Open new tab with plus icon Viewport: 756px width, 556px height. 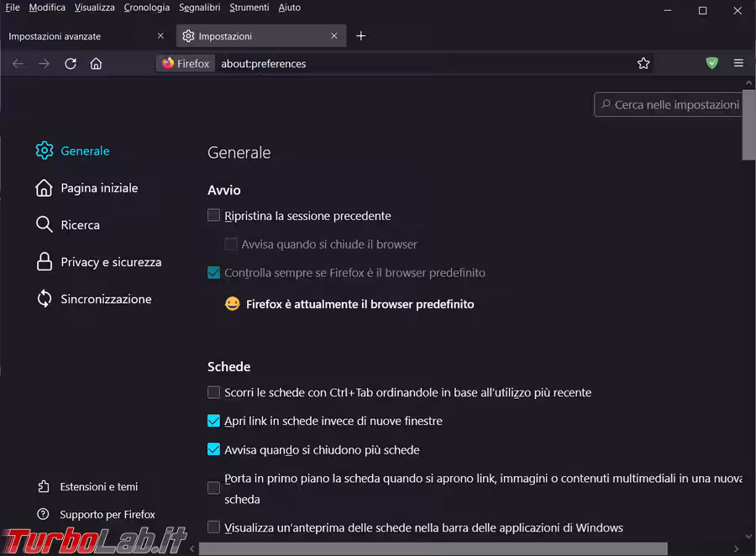coord(360,36)
